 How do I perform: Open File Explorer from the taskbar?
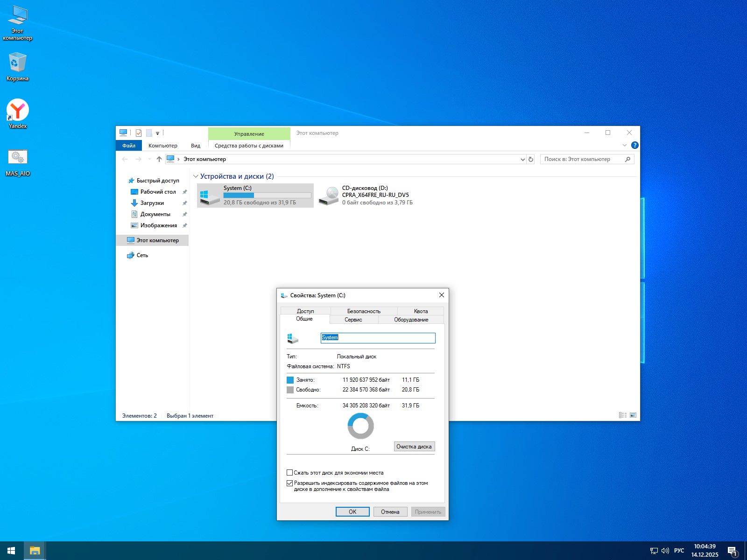(35, 551)
